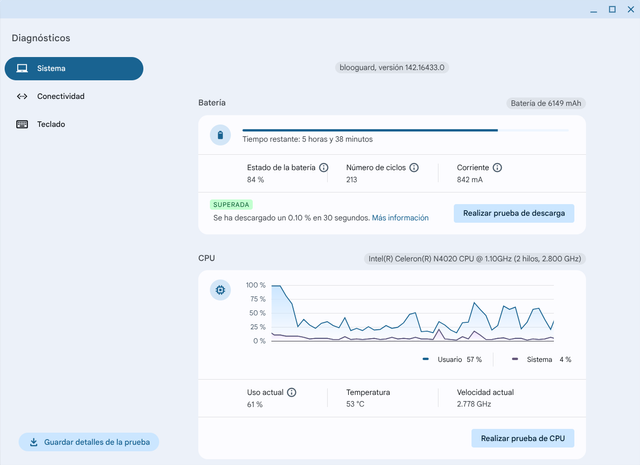Image resolution: width=640 pixels, height=465 pixels.
Task: Click info icon beside Estado de la batería
Action: [x=323, y=168]
